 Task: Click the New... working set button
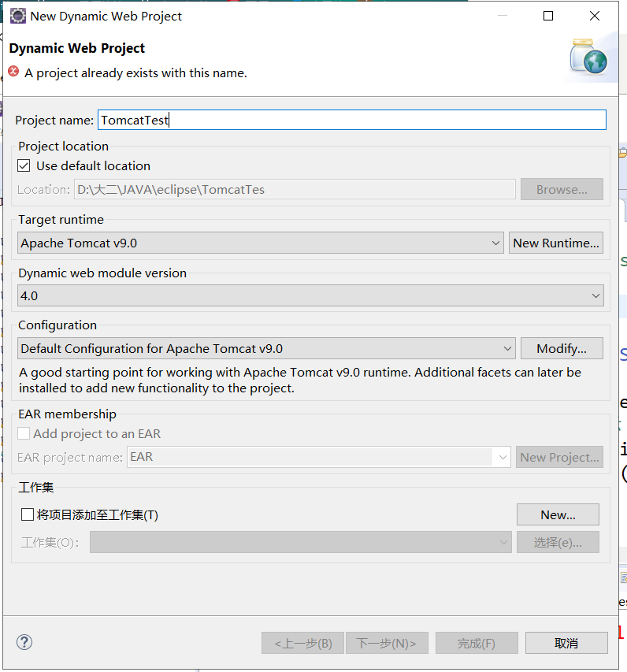coord(558,514)
